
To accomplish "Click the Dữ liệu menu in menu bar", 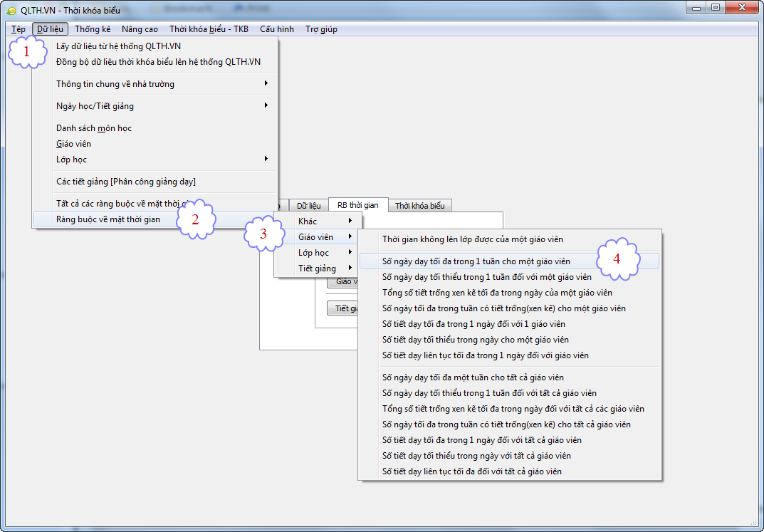I will [x=50, y=29].
